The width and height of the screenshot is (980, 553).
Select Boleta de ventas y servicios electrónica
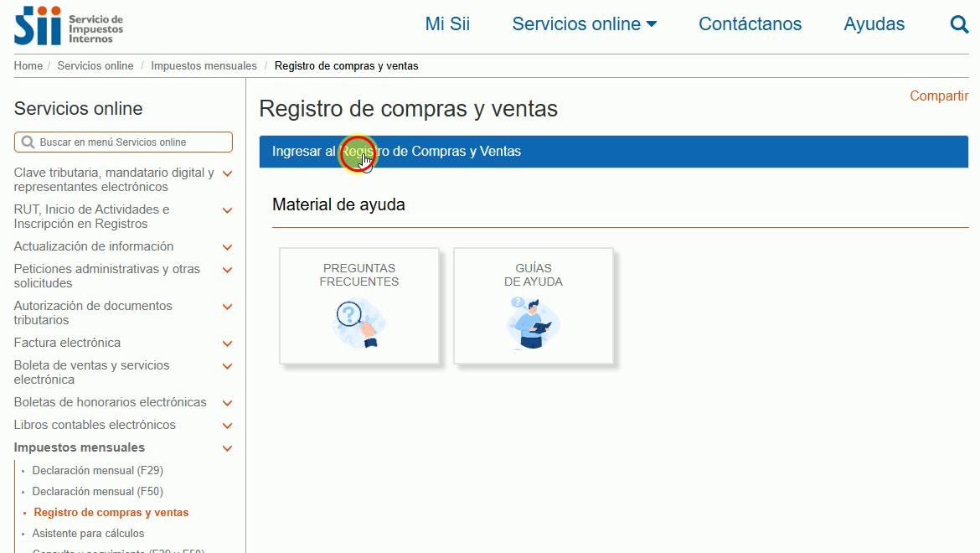pos(91,372)
